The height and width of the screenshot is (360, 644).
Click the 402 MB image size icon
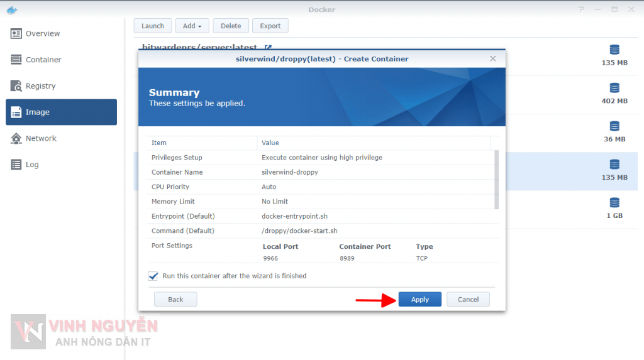tap(614, 88)
